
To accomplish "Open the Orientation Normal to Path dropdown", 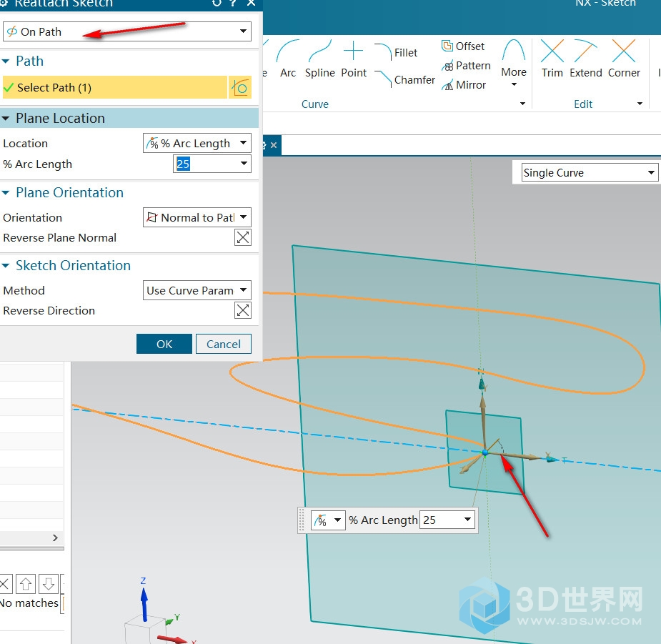I will (x=197, y=217).
